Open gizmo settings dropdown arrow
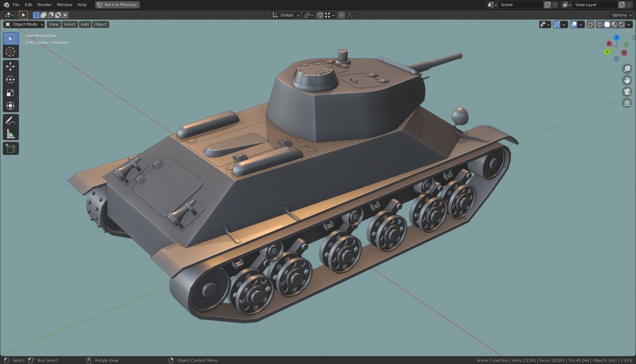Viewport: 636px width, 364px height. [x=564, y=24]
